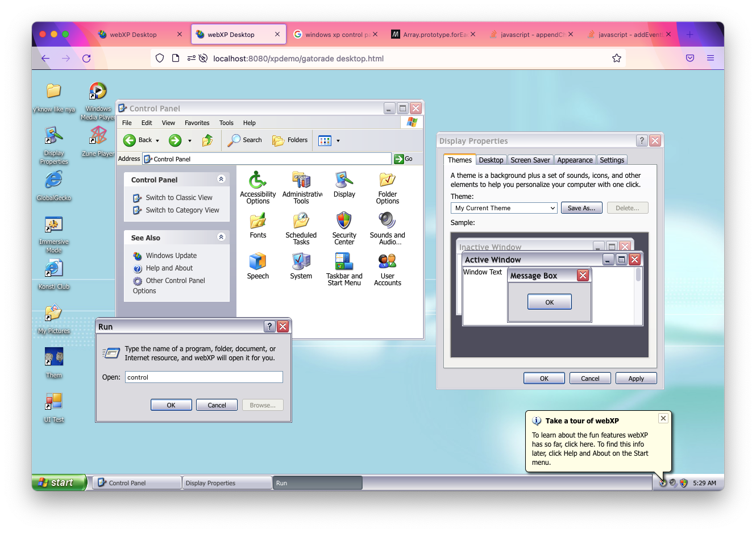The image size is (756, 533).
Task: Switch to the Screen Saver tab
Action: click(530, 160)
